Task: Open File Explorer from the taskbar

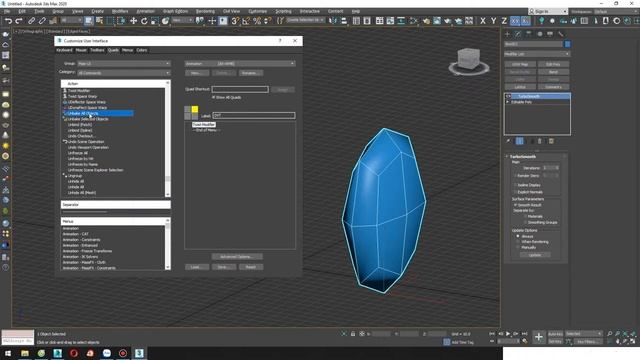Action: 25,353
